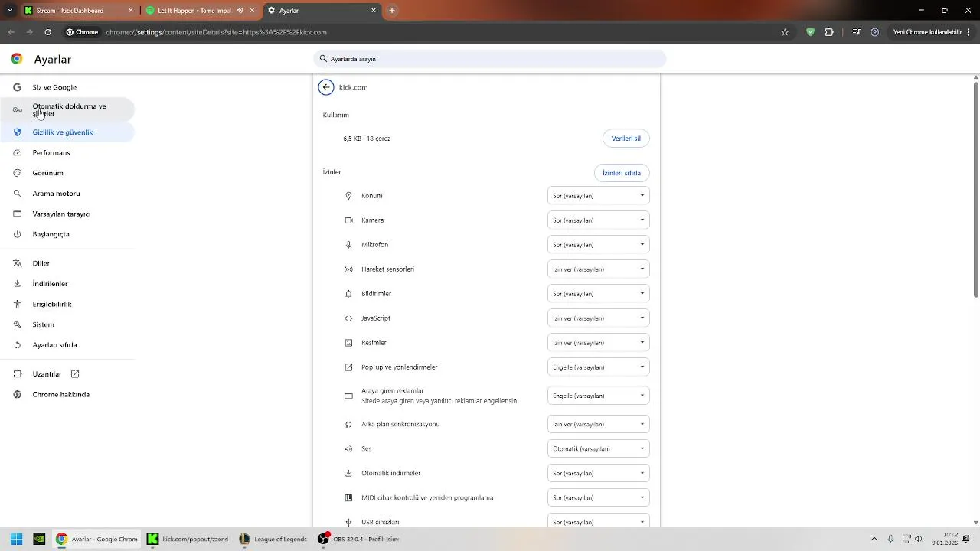The image size is (980, 551).
Task: Open the Chrome profile avatar icon
Action: (x=875, y=32)
